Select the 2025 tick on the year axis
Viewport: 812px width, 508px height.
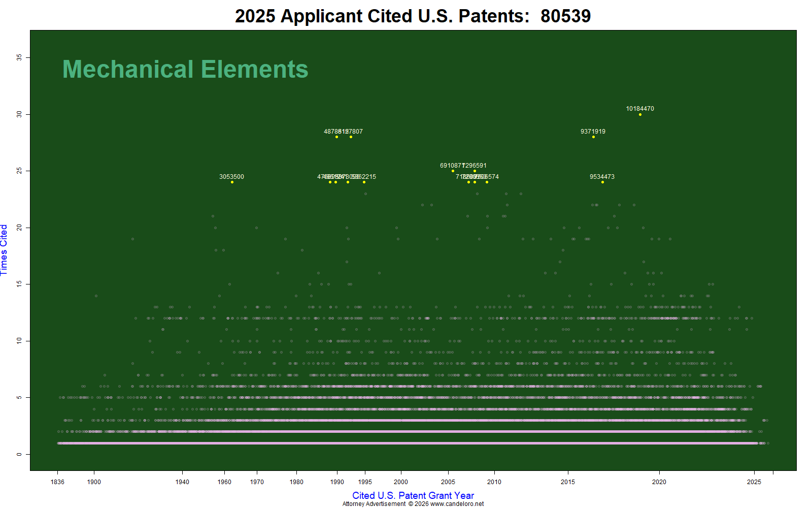(754, 482)
